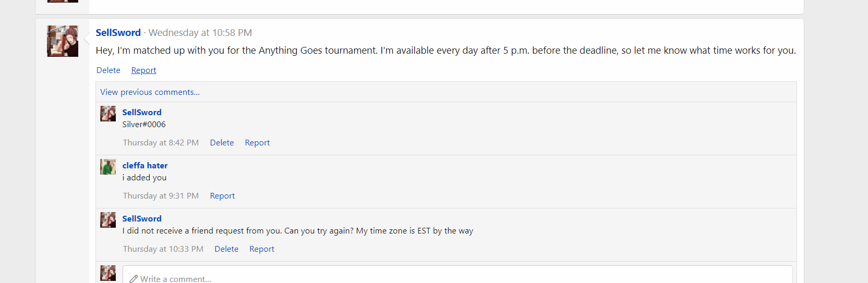Open cleffa hater's profile link

(145, 166)
